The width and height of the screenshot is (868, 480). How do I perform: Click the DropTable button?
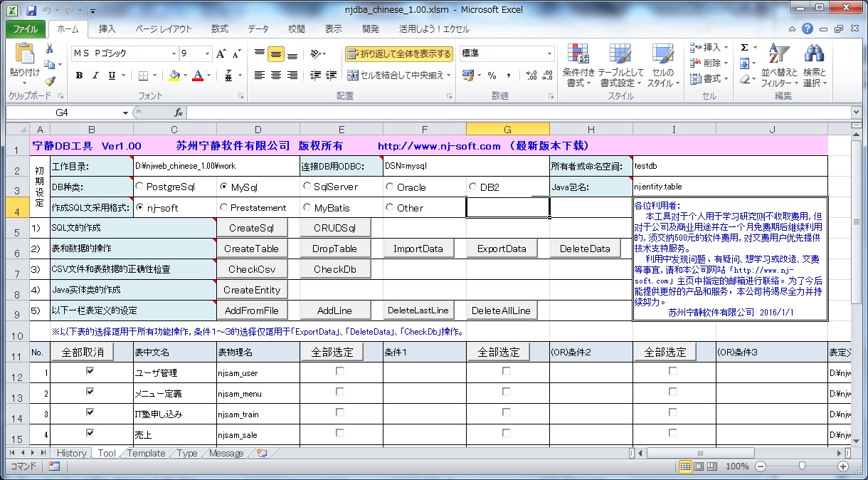tap(335, 249)
